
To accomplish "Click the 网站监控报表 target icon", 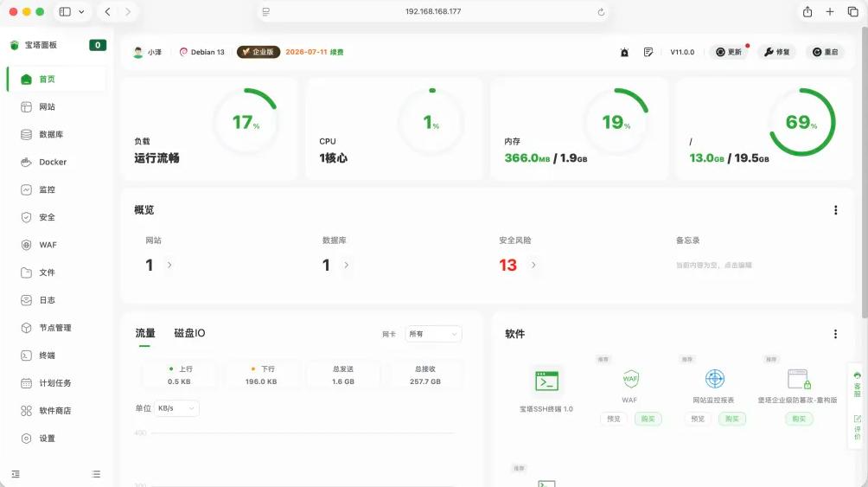I will pyautogui.click(x=715, y=379).
